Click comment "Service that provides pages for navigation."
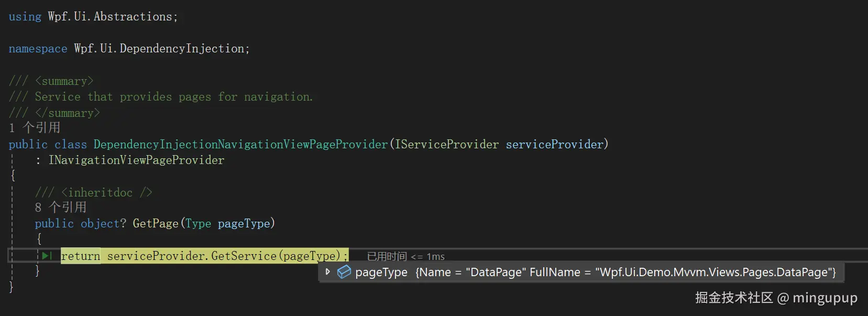Viewport: 868px width, 316px height. 174,97
